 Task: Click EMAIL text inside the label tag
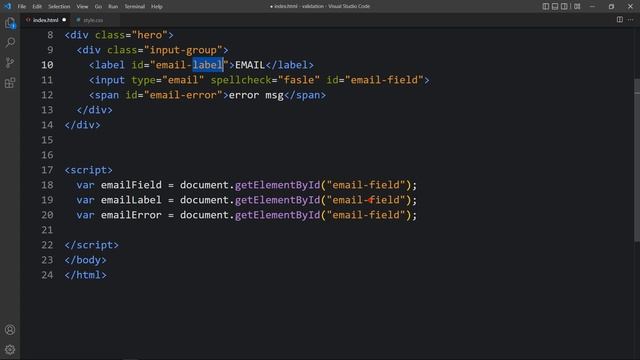tap(250, 65)
